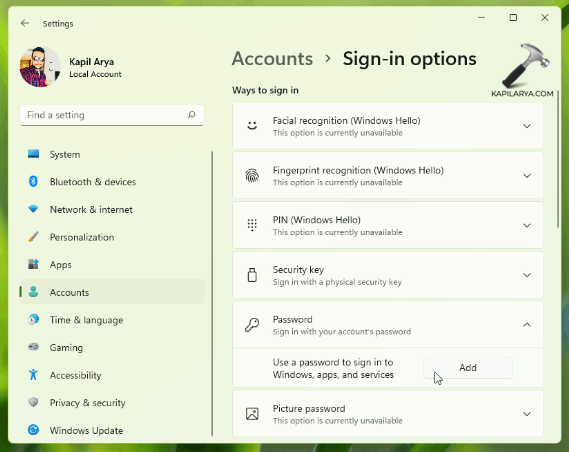Click the Accessibility figure icon
The width and height of the screenshot is (569, 452).
coord(33,375)
